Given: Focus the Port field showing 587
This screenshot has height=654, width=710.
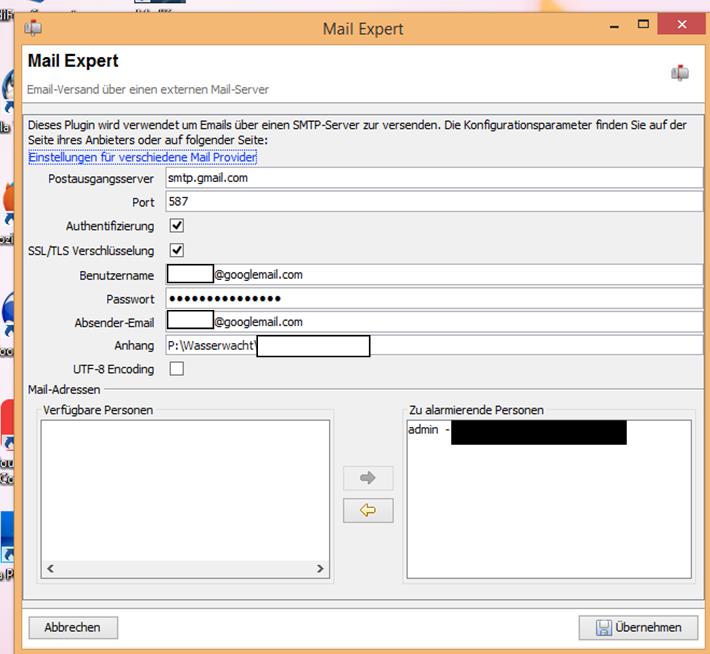Looking at the screenshot, I should 434,202.
